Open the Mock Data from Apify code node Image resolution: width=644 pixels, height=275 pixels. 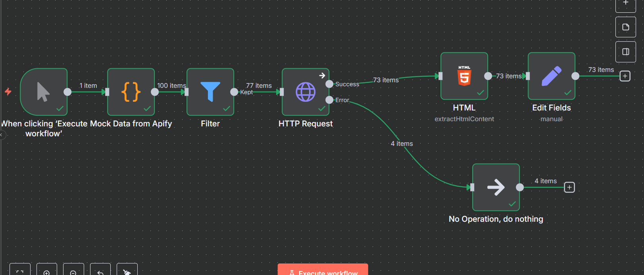(x=131, y=92)
